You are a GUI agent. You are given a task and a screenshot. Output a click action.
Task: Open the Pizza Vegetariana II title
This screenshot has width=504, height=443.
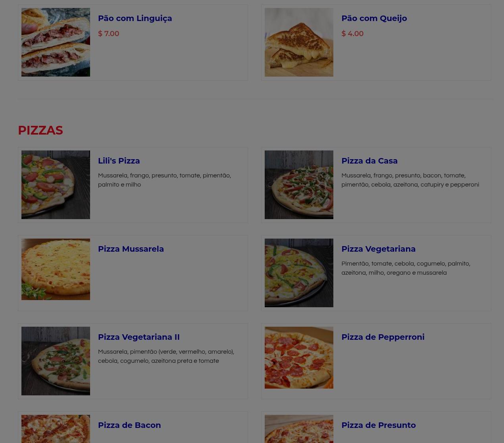point(139,337)
